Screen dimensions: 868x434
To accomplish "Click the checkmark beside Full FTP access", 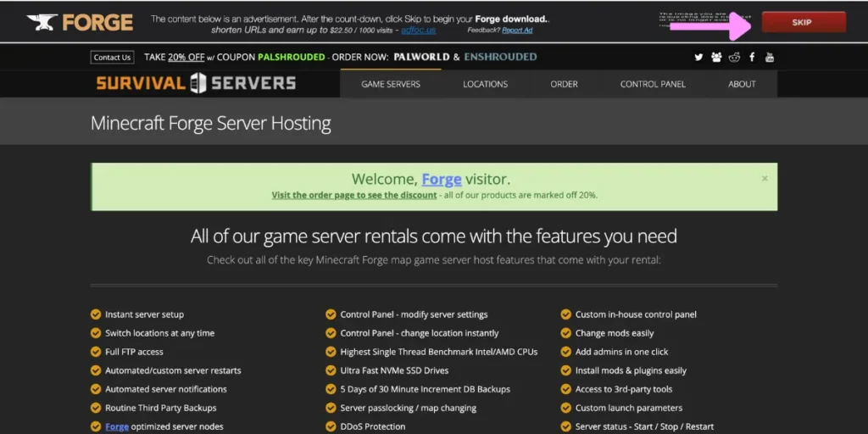I will [96, 352].
